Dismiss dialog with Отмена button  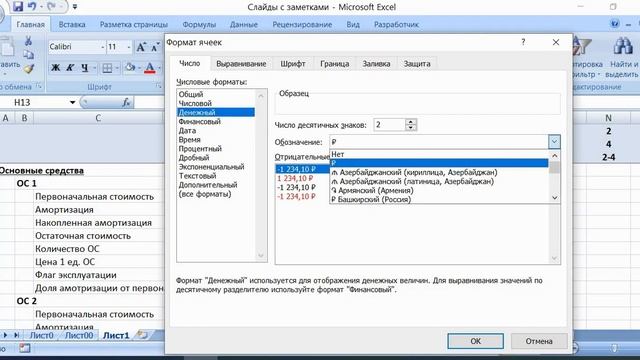point(539,341)
